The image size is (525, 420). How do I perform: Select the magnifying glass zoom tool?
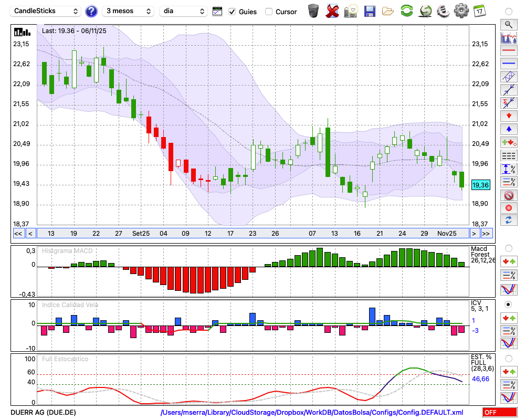point(508,24)
